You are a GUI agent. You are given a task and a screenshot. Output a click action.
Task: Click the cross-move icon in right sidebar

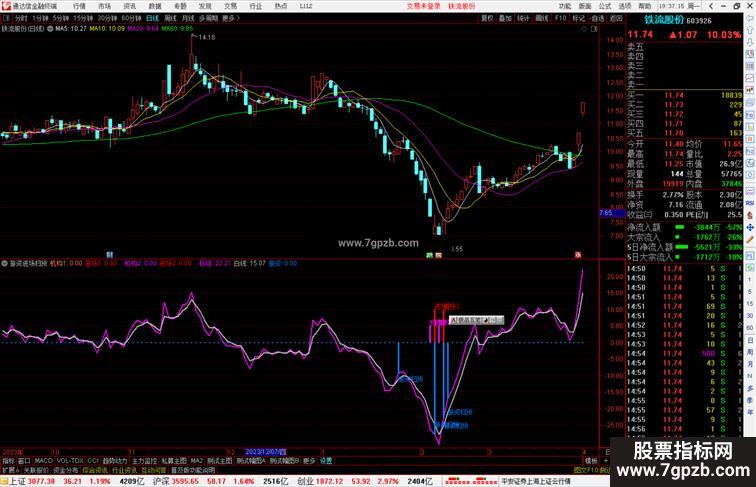[750, 227]
